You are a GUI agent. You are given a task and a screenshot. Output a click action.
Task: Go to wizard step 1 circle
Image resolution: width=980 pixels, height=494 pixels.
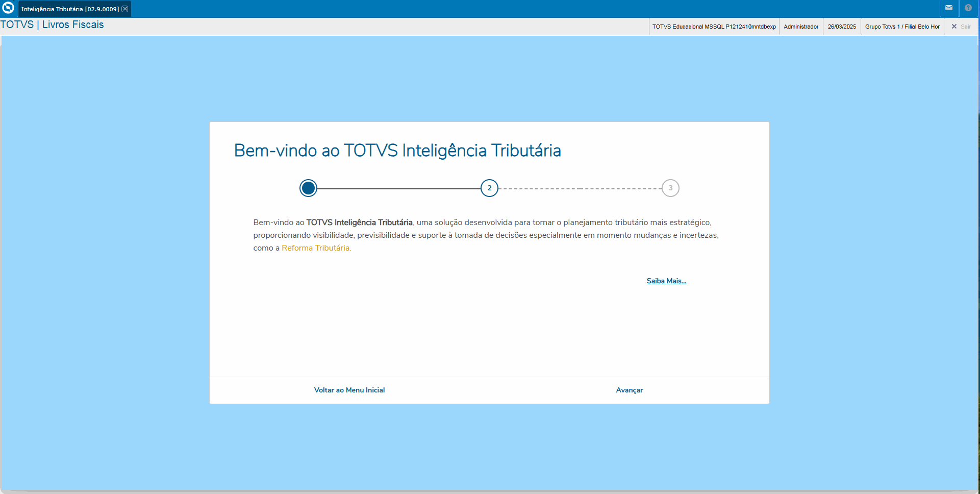pos(308,188)
